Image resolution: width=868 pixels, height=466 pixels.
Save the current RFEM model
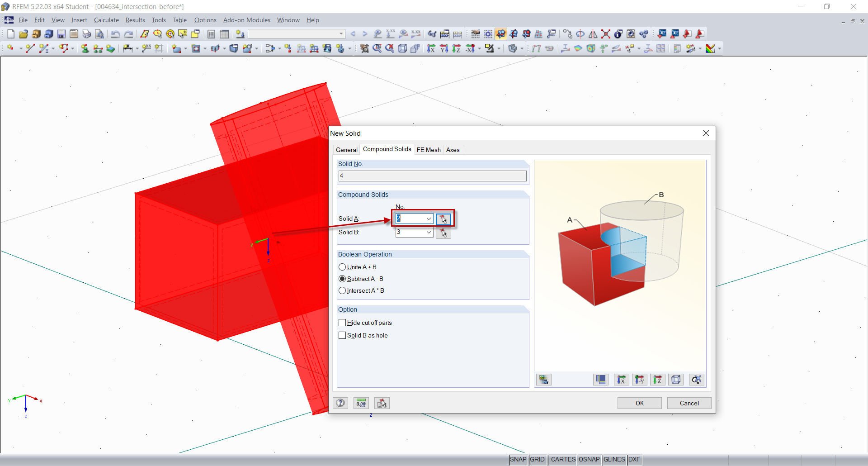click(x=61, y=33)
